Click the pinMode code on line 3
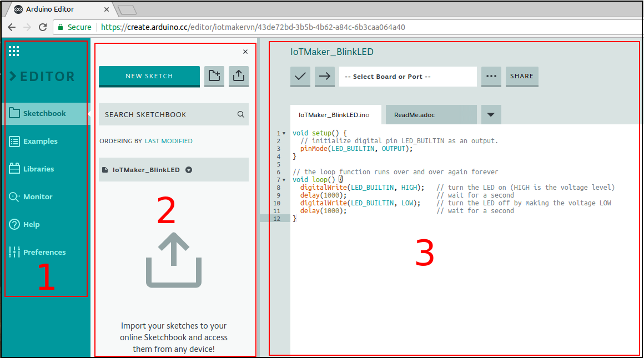This screenshot has width=644, height=358. [356, 149]
